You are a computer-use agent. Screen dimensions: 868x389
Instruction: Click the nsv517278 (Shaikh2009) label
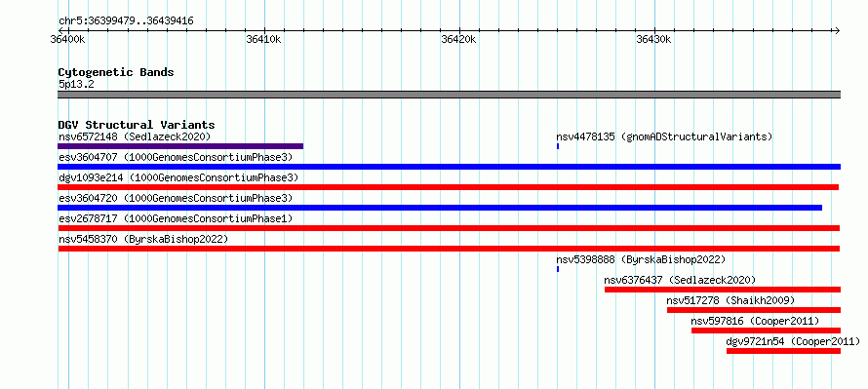(730, 300)
